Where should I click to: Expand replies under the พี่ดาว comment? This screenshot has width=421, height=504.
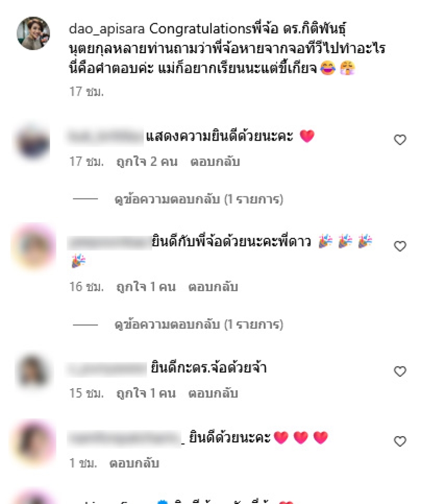[199, 324]
